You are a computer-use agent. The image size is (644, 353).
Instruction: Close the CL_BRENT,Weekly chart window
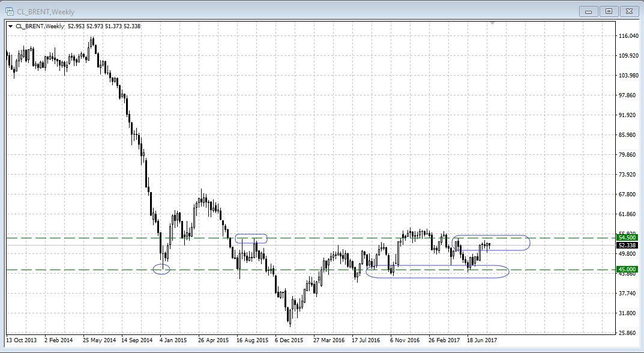point(628,11)
